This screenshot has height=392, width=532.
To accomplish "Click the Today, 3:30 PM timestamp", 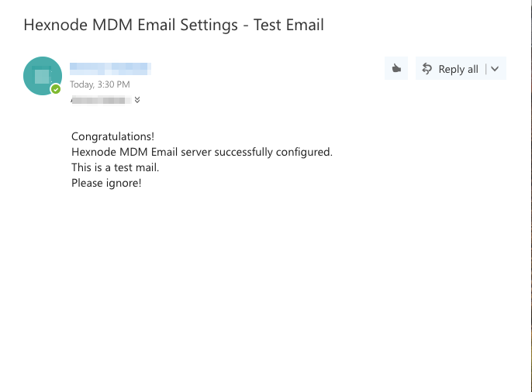I will [100, 84].
